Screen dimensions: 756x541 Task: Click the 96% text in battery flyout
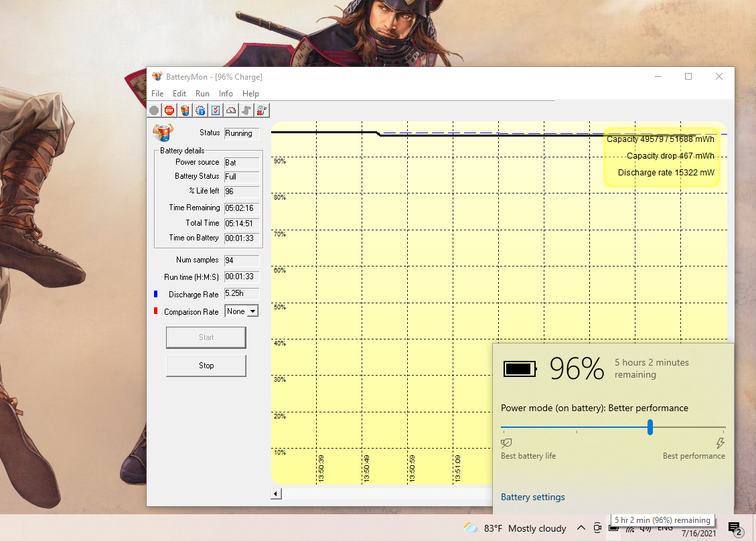click(577, 369)
